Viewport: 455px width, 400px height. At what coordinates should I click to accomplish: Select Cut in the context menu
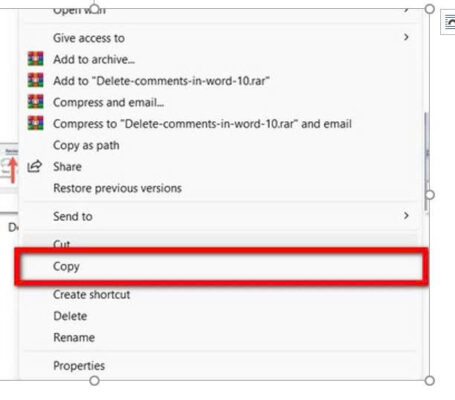point(62,244)
